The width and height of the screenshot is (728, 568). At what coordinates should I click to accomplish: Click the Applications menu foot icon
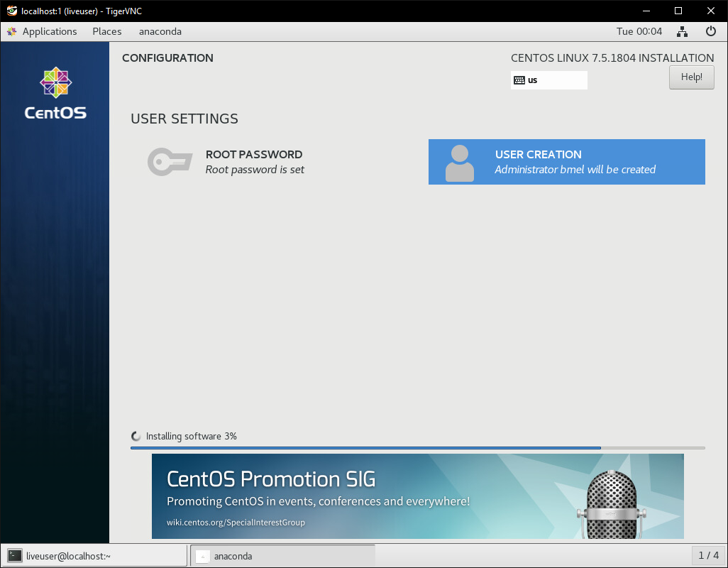(x=12, y=32)
